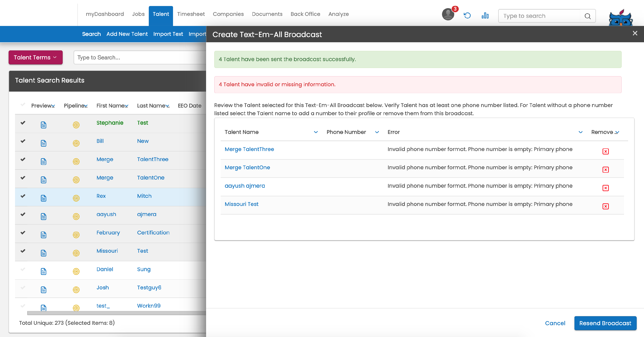
Task: Expand the Talent Name column filter chevron
Action: point(316,132)
